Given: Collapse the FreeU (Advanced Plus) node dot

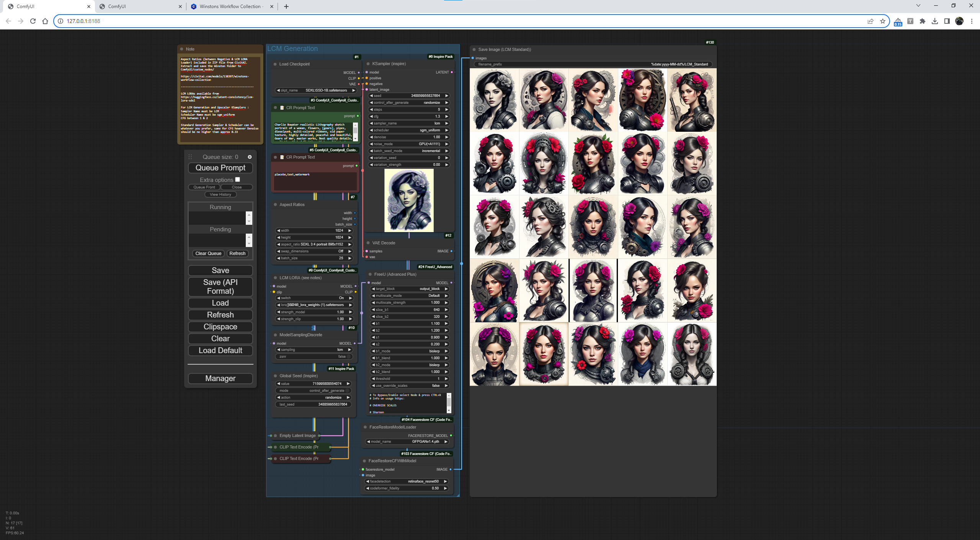Looking at the screenshot, I should (370, 274).
